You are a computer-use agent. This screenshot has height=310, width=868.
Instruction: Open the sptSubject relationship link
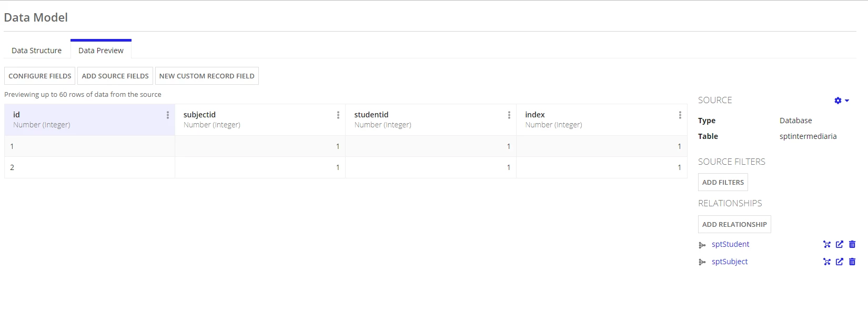pos(730,262)
